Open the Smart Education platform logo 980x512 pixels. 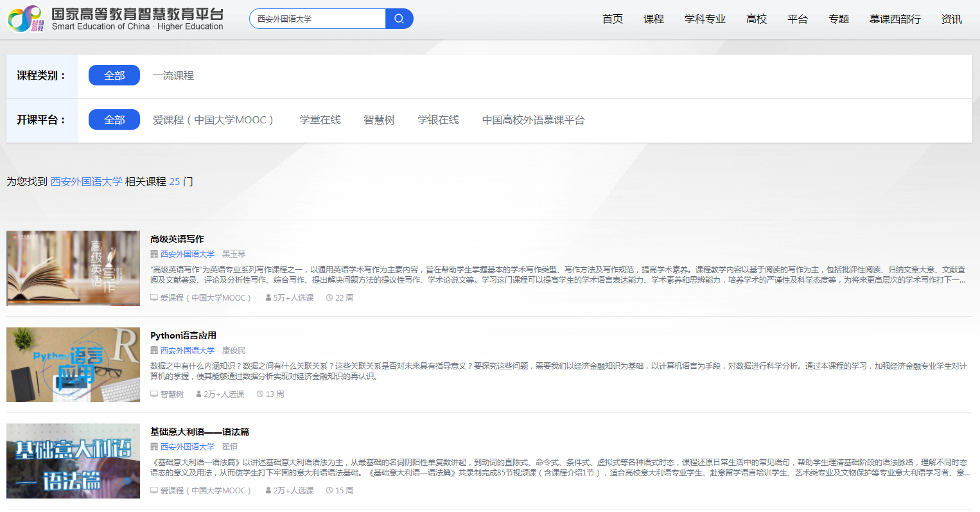coord(116,19)
